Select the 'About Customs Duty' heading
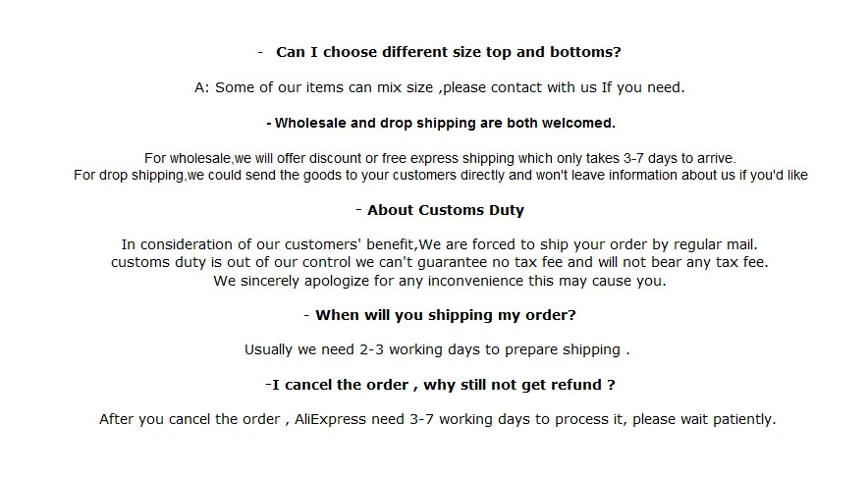 [x=440, y=210]
